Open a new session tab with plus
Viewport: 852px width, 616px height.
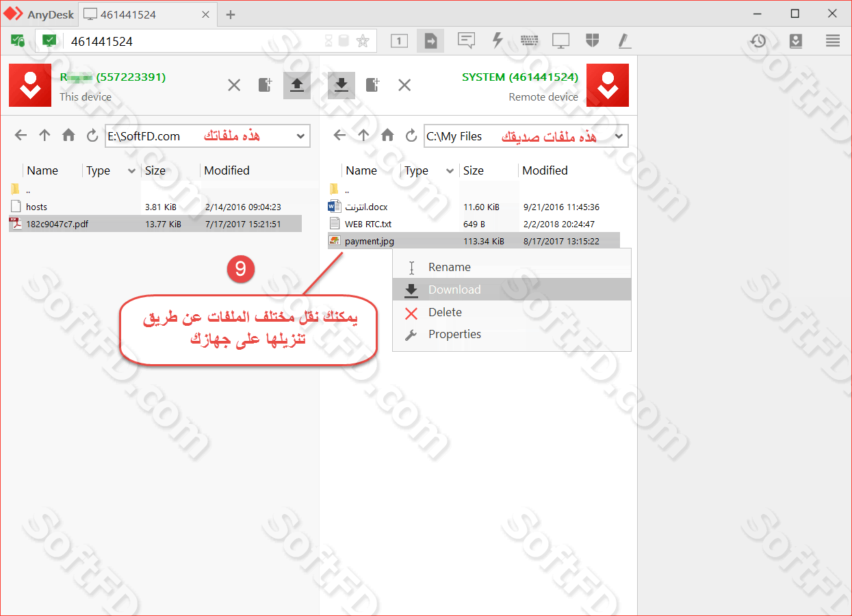[231, 14]
